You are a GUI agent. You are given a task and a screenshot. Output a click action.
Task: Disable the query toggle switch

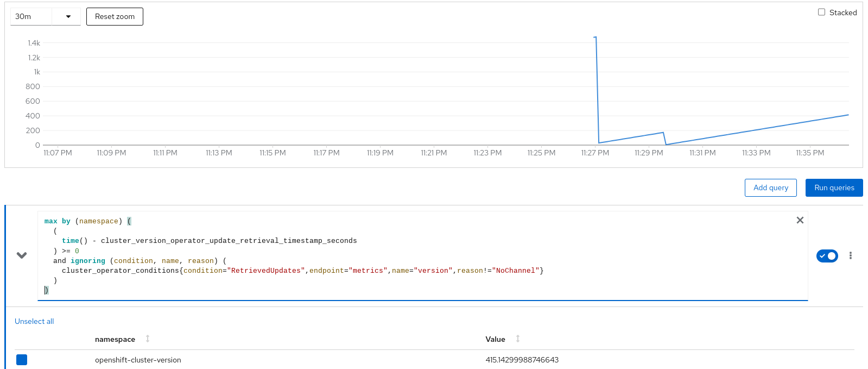click(827, 255)
